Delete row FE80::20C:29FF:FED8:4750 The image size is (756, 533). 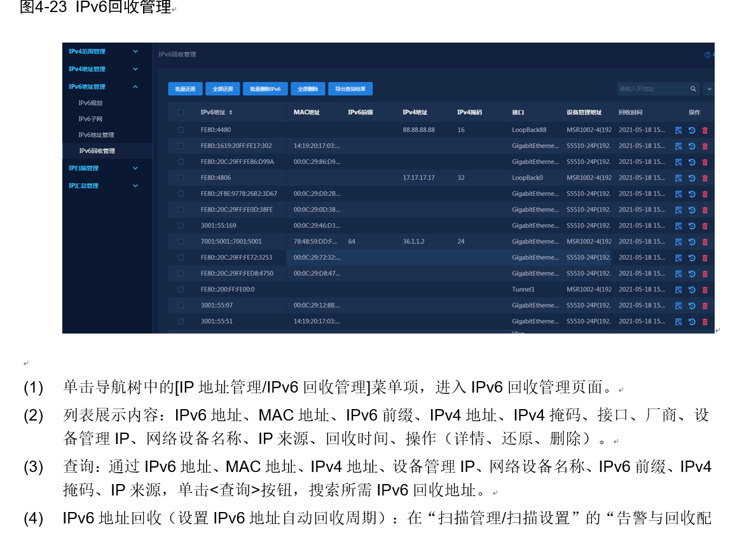tap(705, 274)
